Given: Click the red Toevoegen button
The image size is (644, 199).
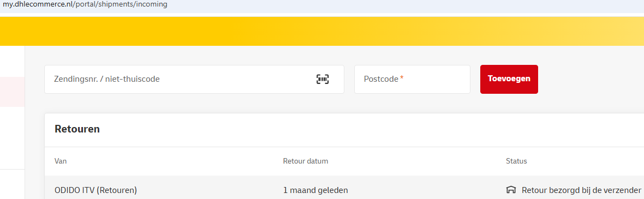Looking at the screenshot, I should point(509,79).
